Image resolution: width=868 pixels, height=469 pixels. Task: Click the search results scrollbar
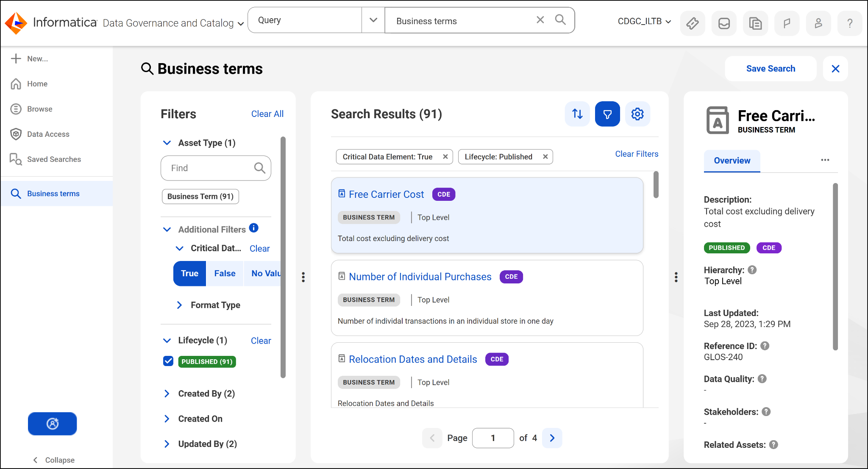pyautogui.click(x=656, y=185)
